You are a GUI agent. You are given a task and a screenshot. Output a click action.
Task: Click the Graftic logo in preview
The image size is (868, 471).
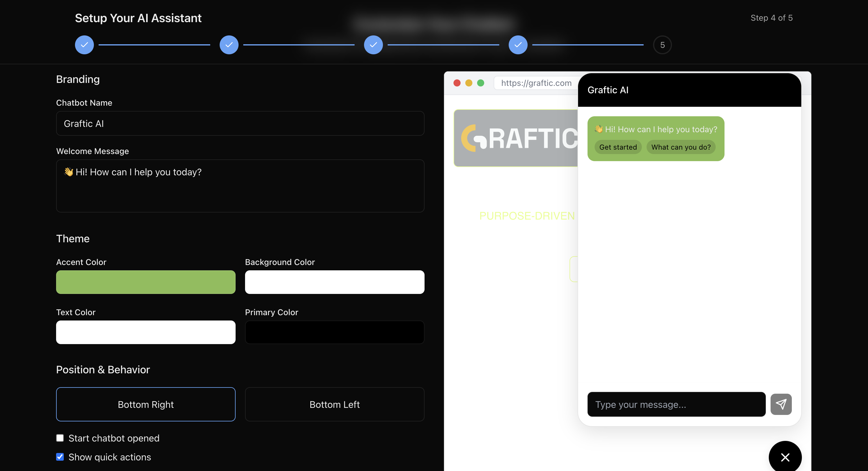515,138
